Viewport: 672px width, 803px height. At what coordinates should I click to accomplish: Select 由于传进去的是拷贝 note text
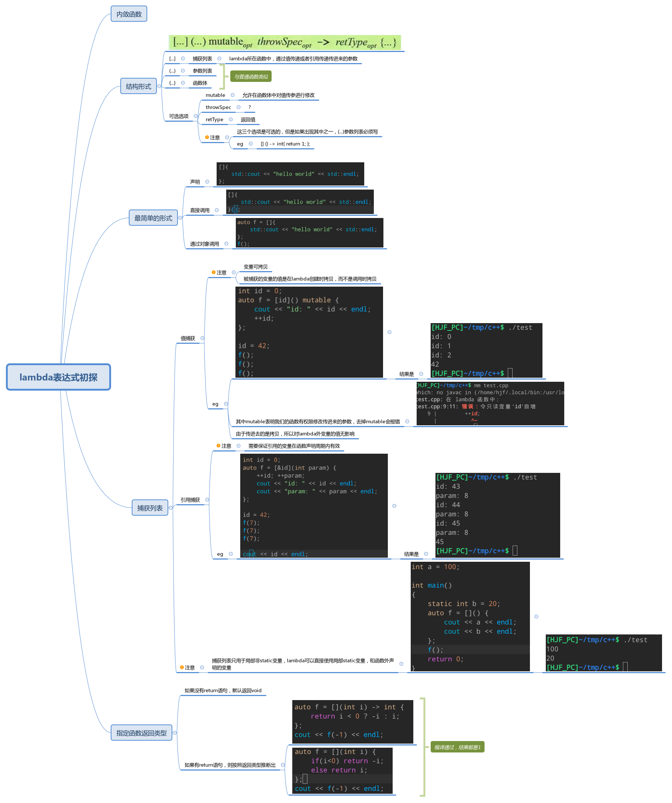[295, 434]
